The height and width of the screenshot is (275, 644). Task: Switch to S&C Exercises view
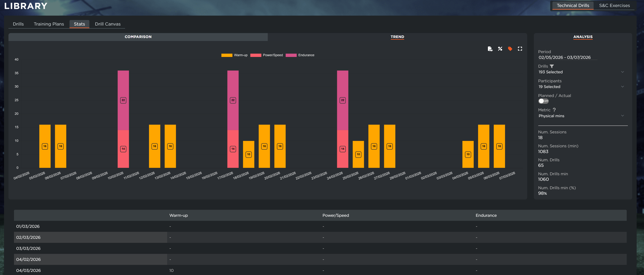pos(614,6)
